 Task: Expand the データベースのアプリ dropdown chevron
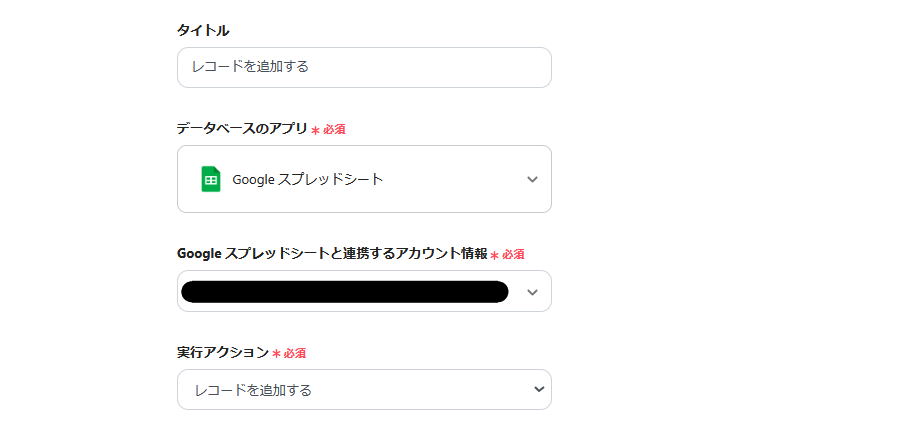click(x=532, y=180)
